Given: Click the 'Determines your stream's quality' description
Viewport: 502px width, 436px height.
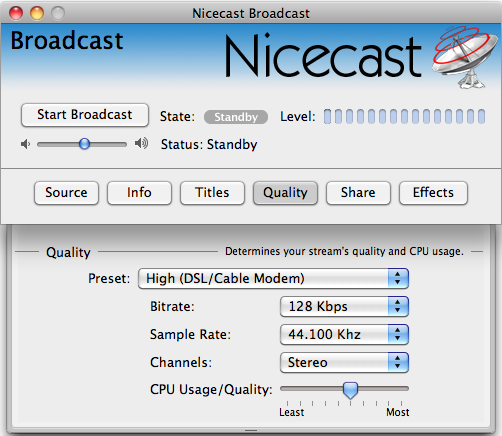Looking at the screenshot, I should pyautogui.click(x=344, y=251).
